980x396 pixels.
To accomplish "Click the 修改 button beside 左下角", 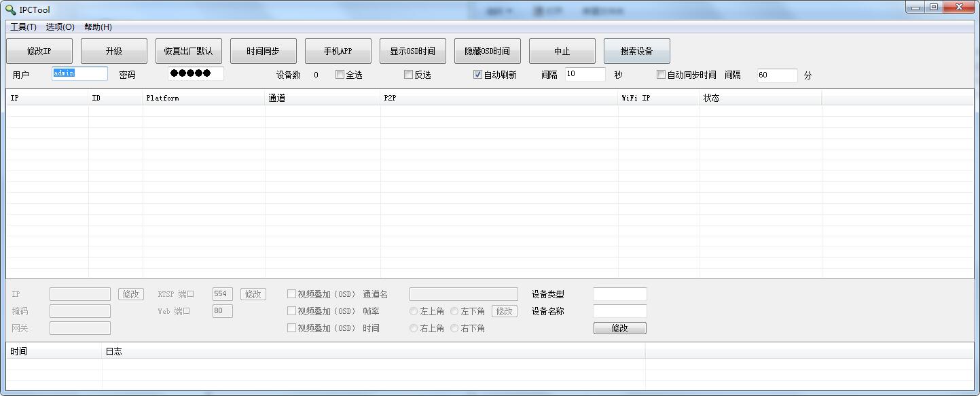I will 505,311.
